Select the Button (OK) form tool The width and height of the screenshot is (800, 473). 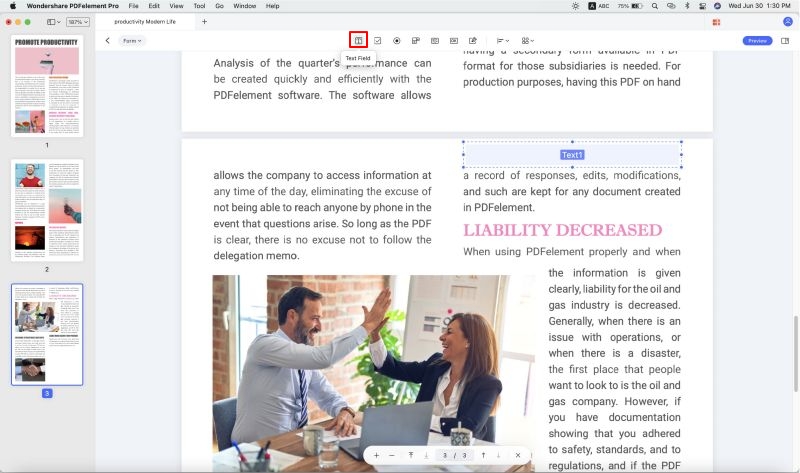pos(454,40)
